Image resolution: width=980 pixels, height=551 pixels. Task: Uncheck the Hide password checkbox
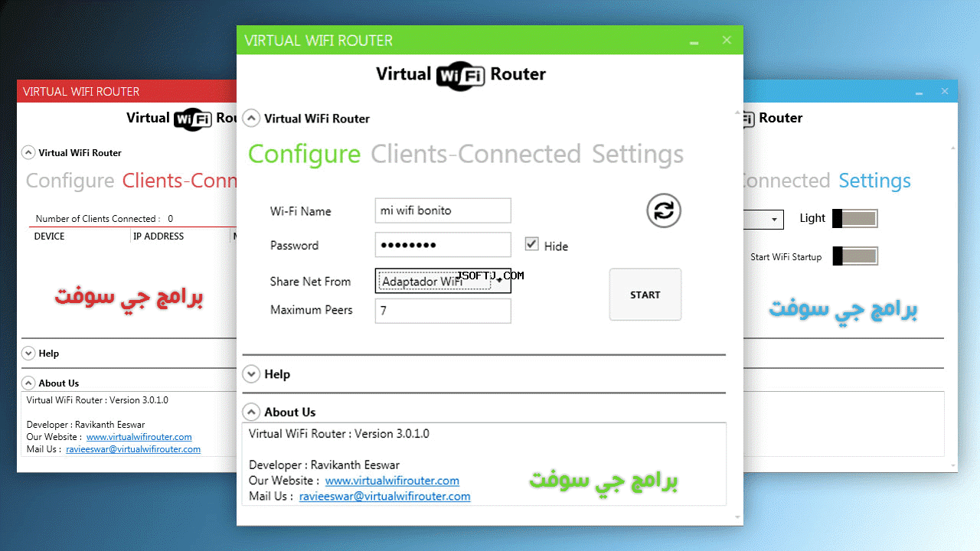[x=531, y=244]
